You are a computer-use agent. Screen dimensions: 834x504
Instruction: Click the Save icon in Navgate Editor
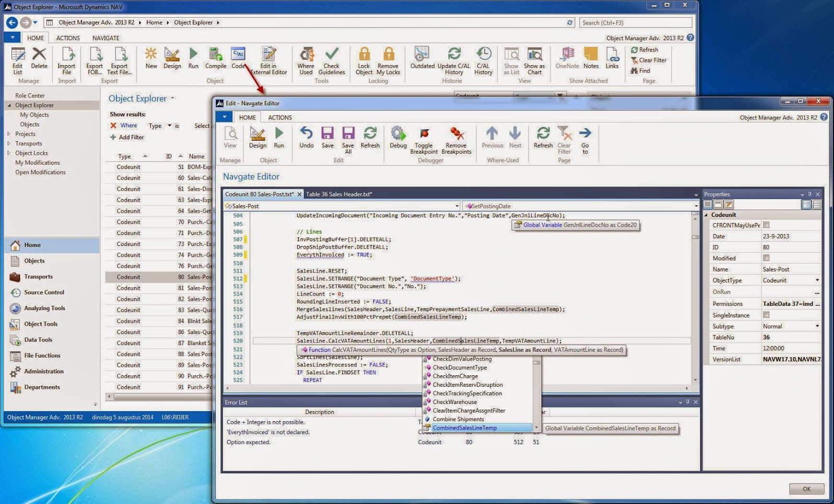point(327,138)
